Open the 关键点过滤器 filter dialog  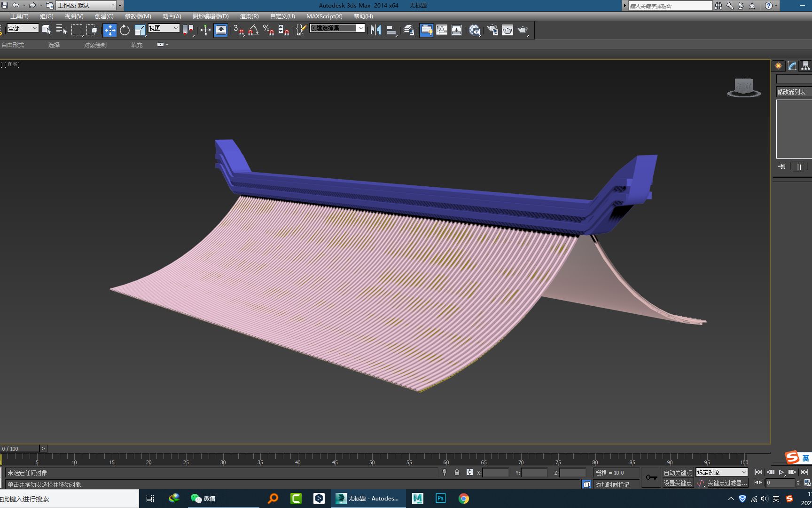click(x=726, y=484)
